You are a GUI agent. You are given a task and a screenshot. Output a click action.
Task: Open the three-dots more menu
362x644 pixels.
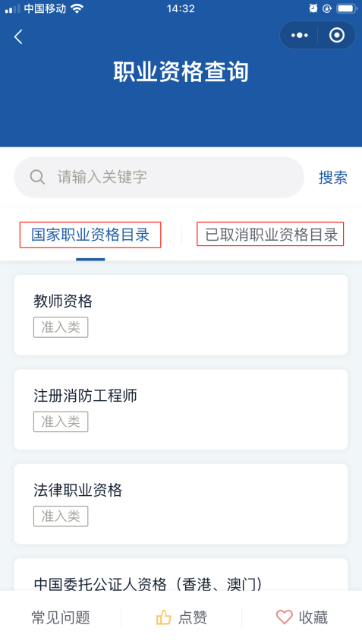tap(299, 36)
